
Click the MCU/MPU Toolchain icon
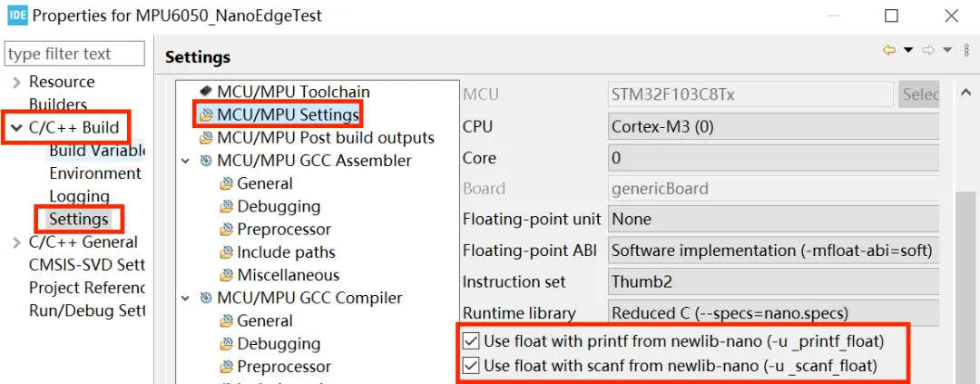[206, 92]
